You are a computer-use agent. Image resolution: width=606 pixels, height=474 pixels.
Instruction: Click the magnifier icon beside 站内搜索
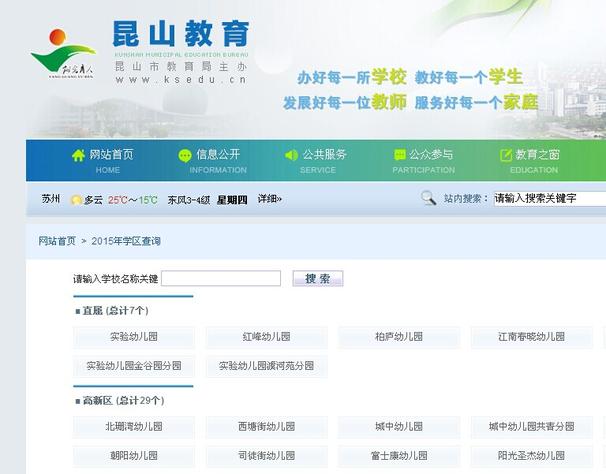pos(428,198)
